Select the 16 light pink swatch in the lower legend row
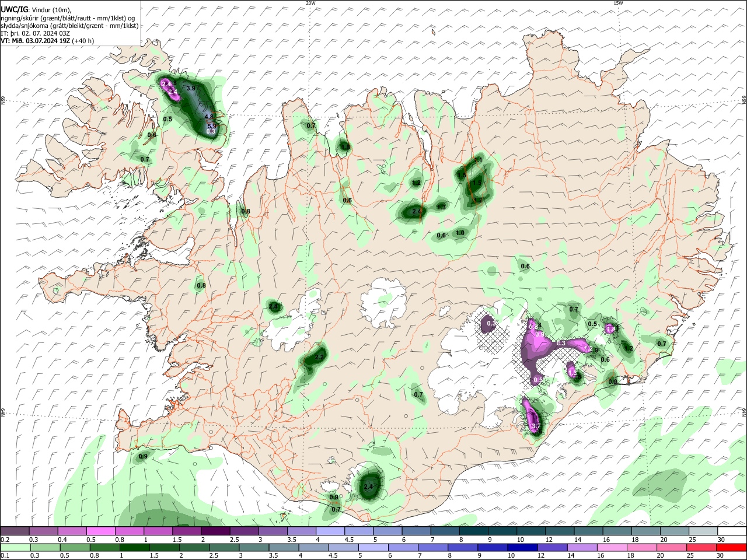 point(613,547)
